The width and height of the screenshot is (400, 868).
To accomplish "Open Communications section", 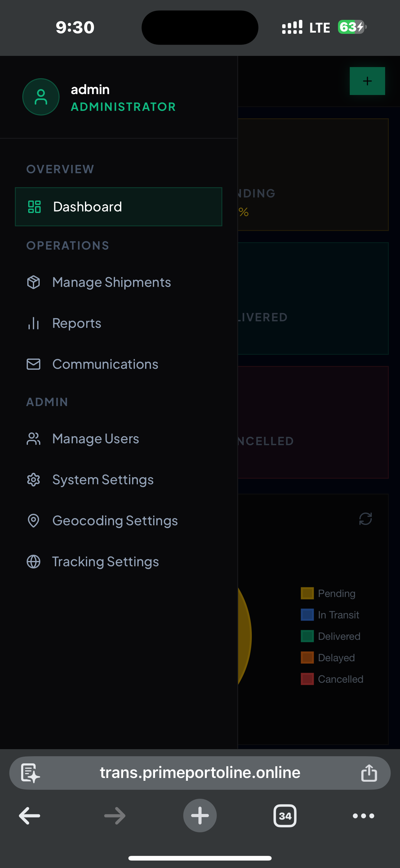I will (118, 364).
